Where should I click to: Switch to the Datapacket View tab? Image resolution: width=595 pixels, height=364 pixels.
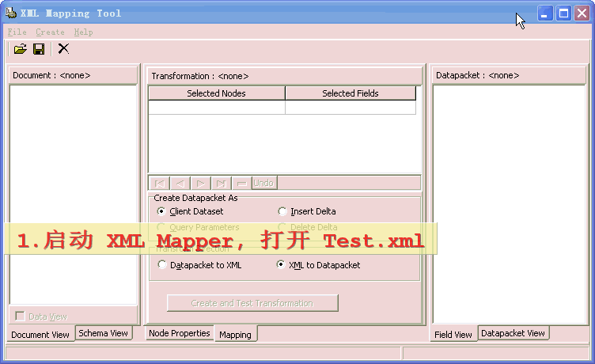coord(513,333)
